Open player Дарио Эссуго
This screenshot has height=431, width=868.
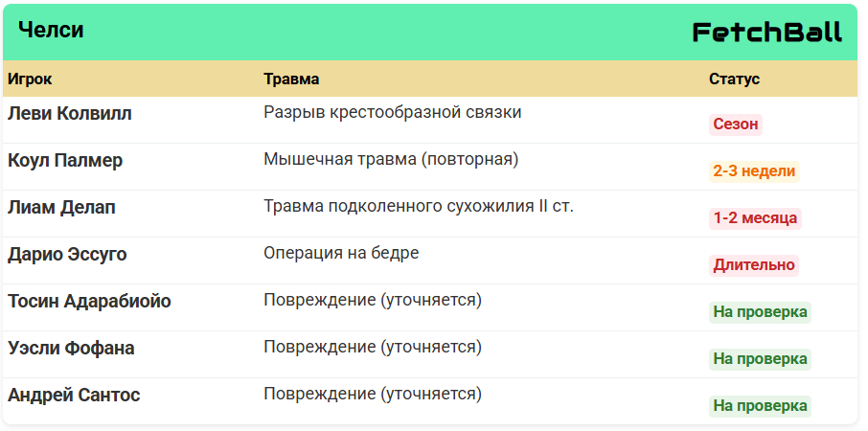(67, 255)
